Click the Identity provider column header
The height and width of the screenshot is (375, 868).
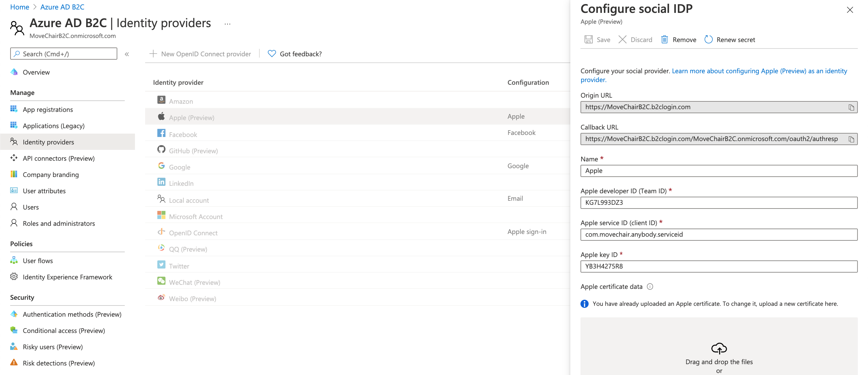[178, 82]
